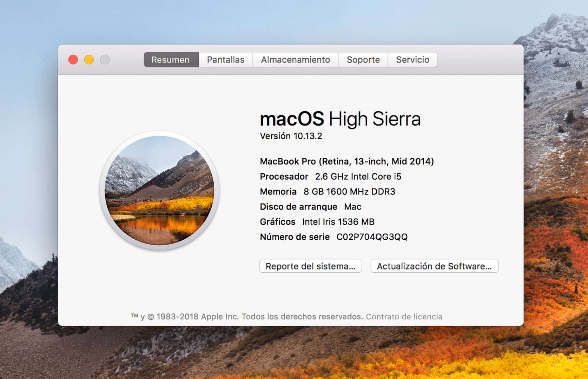Click the Reporte del sistema button

(310, 266)
